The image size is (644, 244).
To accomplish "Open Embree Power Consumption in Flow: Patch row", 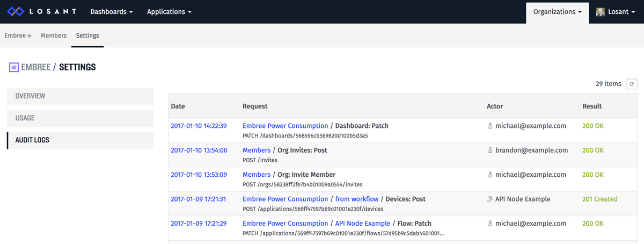I will [x=285, y=224].
